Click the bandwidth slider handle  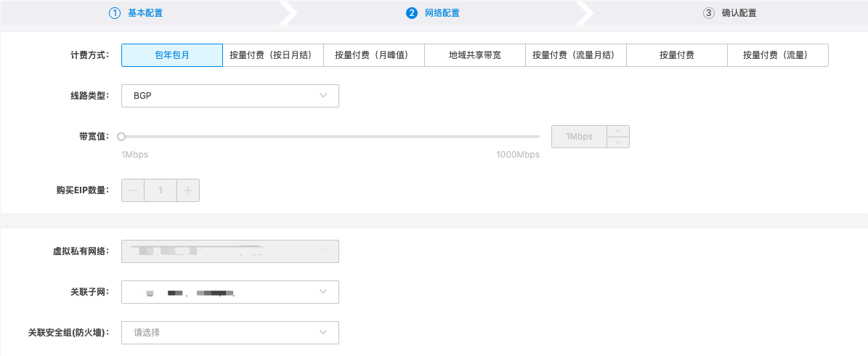click(121, 137)
